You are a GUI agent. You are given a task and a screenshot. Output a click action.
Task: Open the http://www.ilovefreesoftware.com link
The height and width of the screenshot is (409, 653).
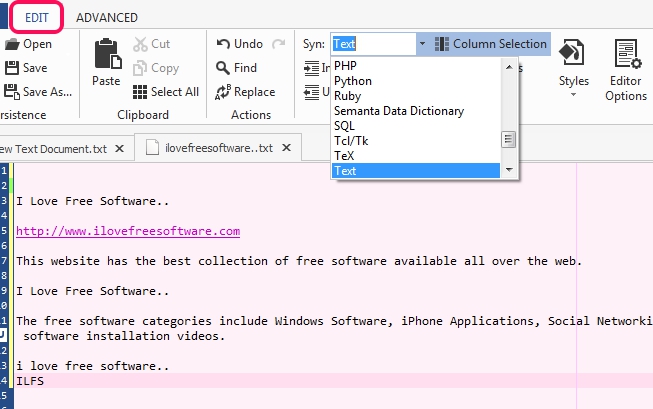[x=128, y=231]
